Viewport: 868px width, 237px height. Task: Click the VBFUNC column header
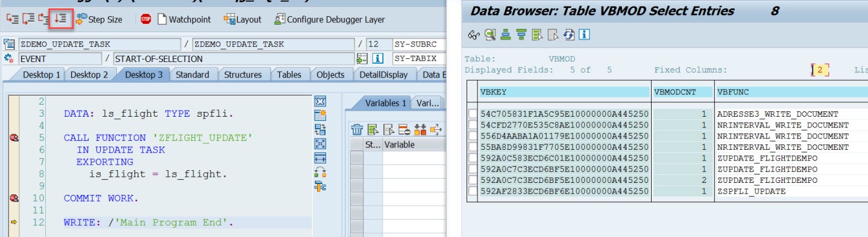click(x=791, y=92)
